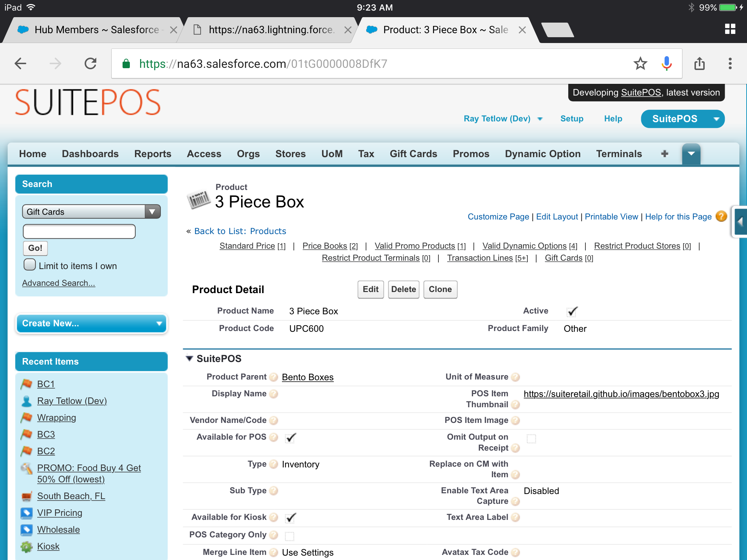Open the tab grid switcher icon
Viewport: 747px width, 560px height.
click(730, 29)
